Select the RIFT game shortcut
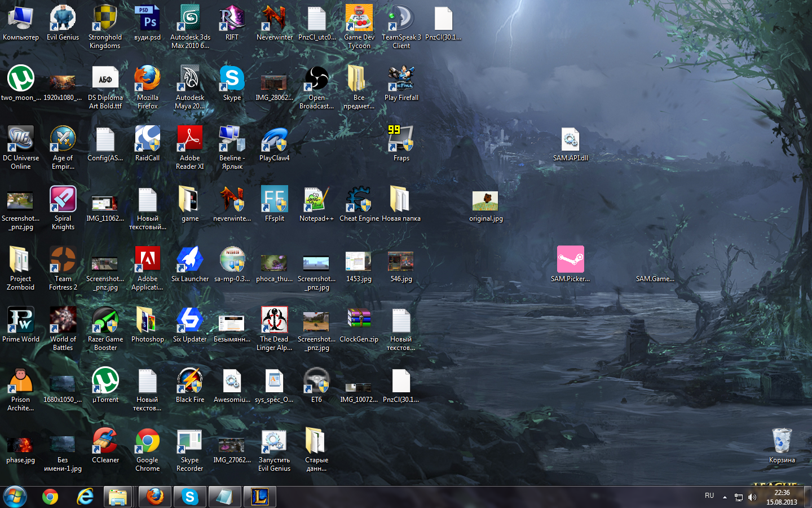 [x=232, y=23]
